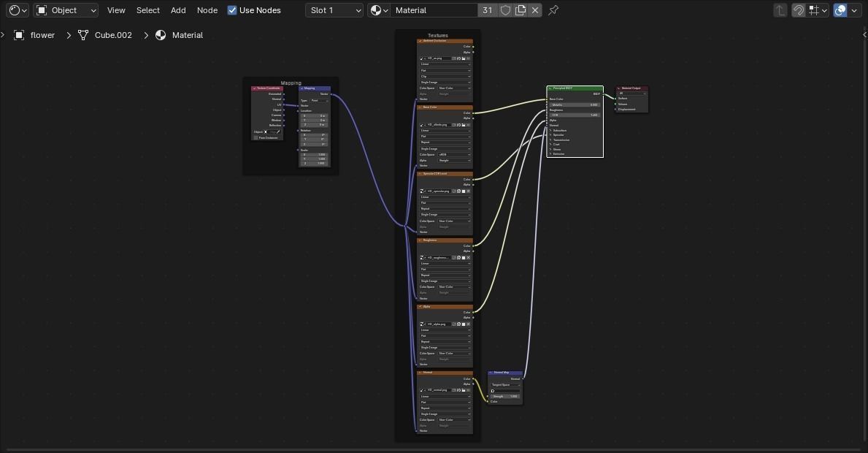Image resolution: width=868 pixels, height=453 pixels.
Task: Toggle the Use Nodes checkbox
Action: [x=232, y=10]
